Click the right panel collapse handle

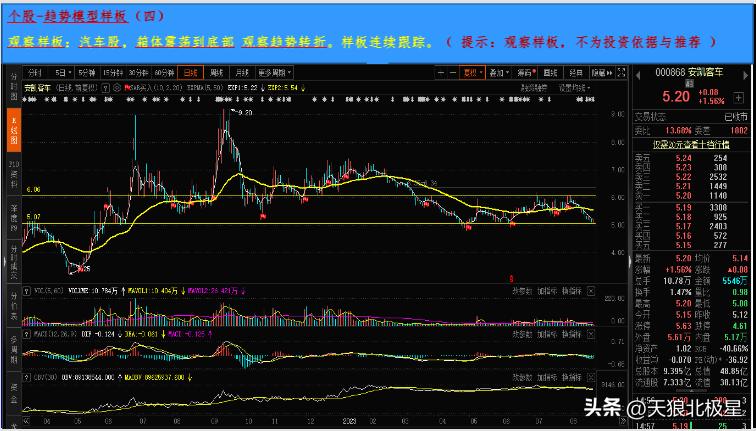click(630, 262)
